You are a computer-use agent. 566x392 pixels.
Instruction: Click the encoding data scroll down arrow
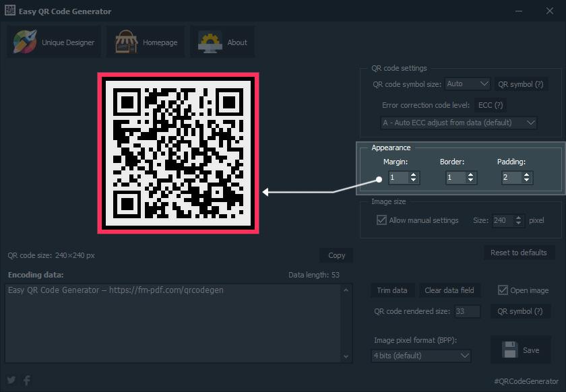coord(346,356)
